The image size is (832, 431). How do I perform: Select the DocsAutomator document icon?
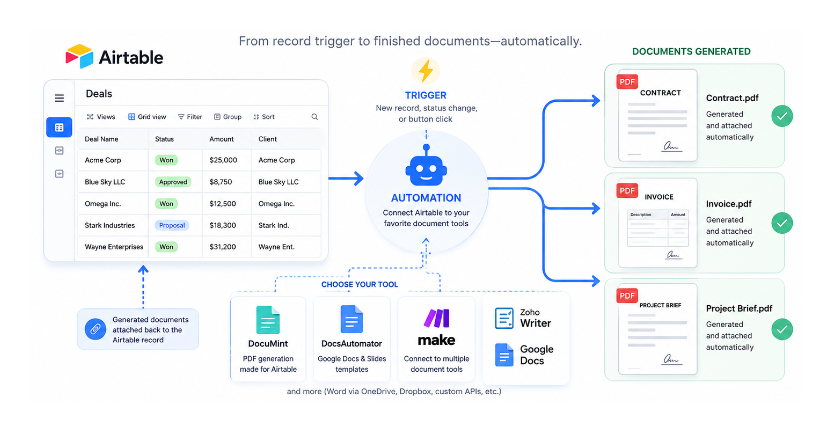[x=351, y=319]
